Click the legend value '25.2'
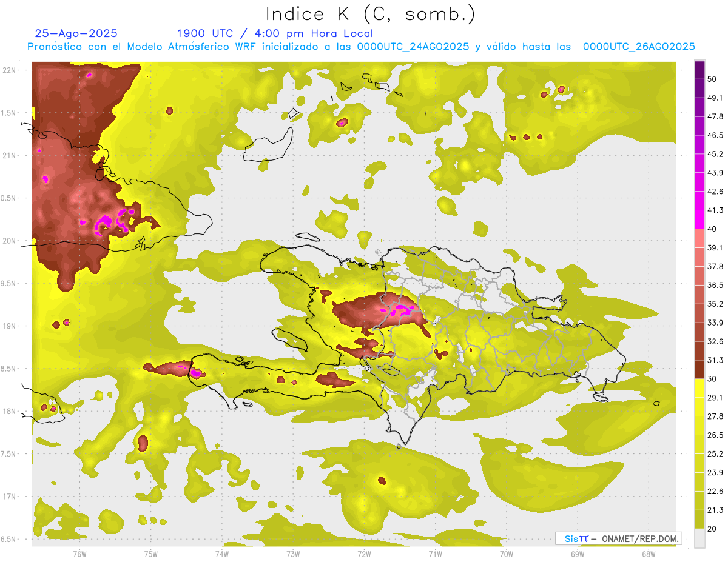 tap(715, 454)
